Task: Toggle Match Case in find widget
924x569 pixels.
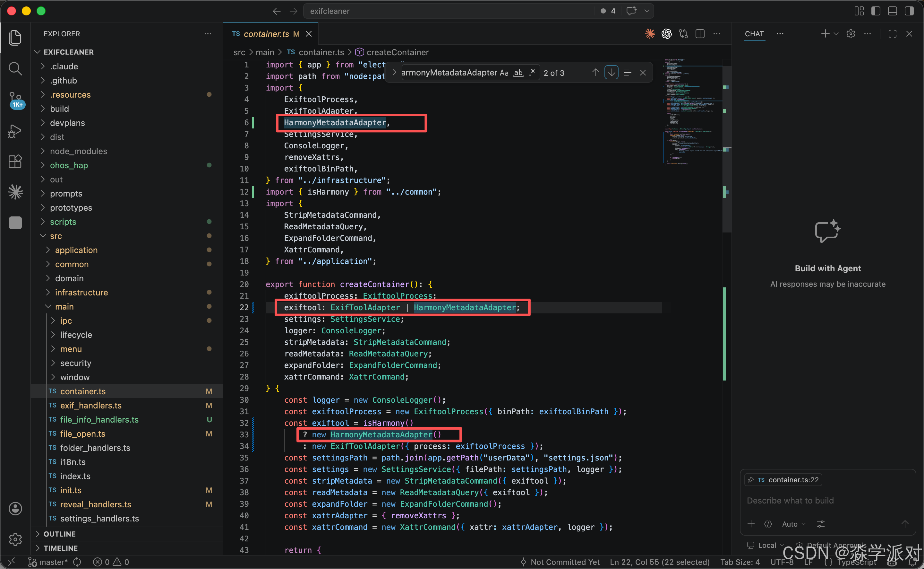Action: [x=504, y=73]
